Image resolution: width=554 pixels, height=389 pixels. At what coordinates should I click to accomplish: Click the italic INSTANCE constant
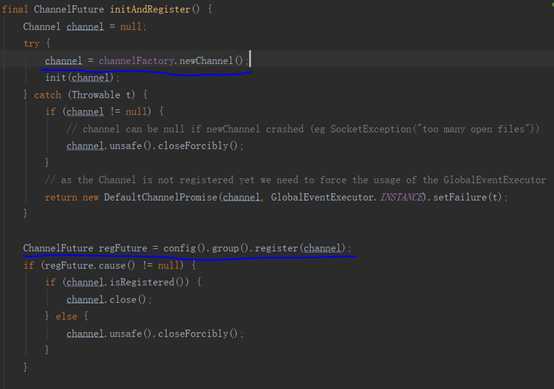401,197
